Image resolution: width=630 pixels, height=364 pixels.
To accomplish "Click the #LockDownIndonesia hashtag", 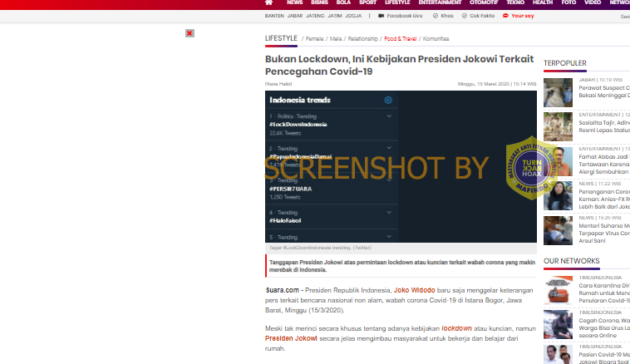I will click(x=298, y=125).
